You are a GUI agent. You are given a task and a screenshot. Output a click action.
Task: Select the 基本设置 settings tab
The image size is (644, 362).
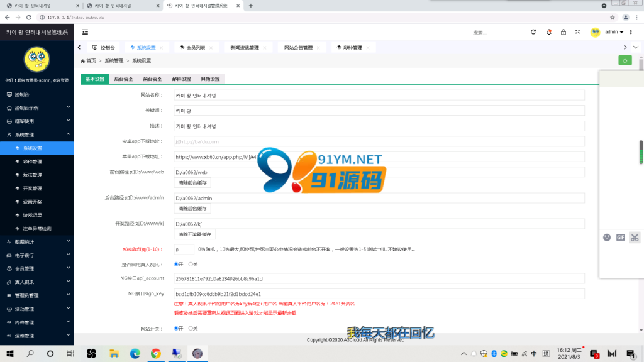click(95, 79)
